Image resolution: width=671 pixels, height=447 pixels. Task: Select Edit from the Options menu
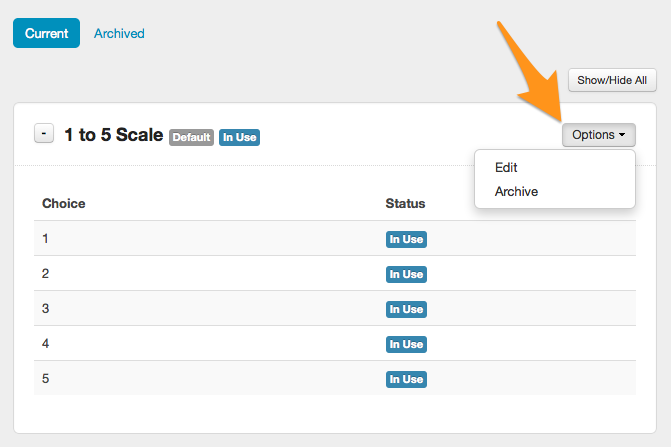[x=506, y=168]
